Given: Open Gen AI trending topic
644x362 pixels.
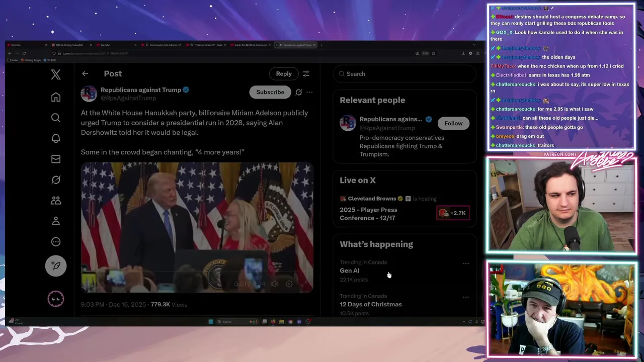Looking at the screenshot, I should (350, 270).
